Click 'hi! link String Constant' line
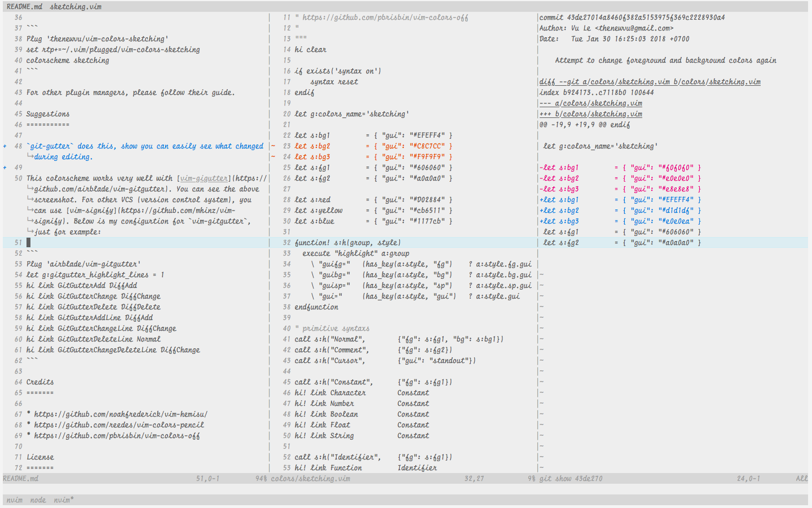Viewport: 812px width, 508px height. [361, 436]
